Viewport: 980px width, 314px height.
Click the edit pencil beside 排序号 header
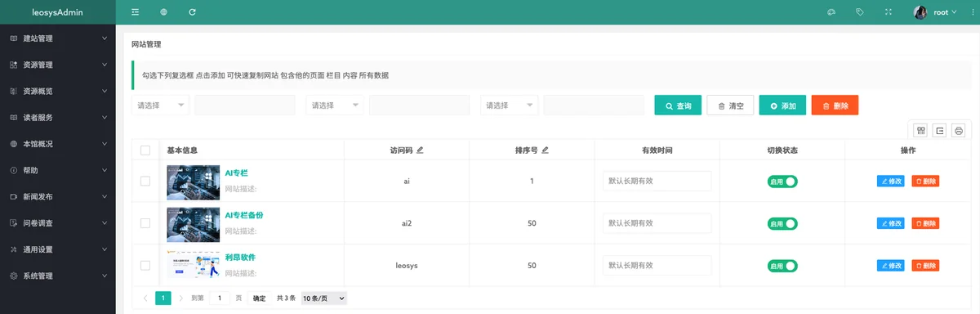pos(545,150)
